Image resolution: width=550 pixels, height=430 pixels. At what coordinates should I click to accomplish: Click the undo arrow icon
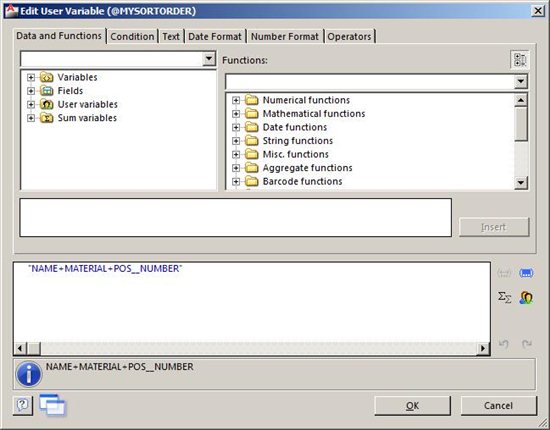pyautogui.click(x=504, y=344)
